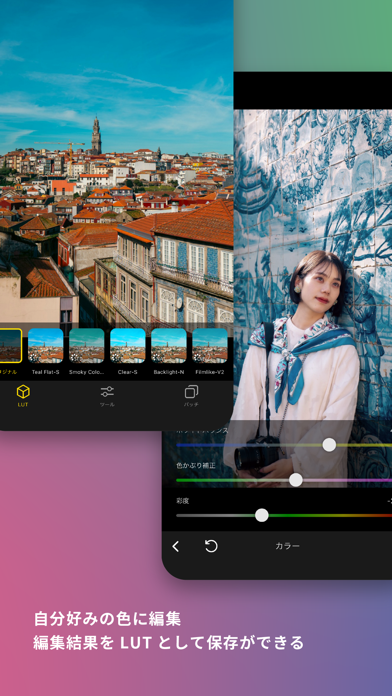Screen dimensions: 392x696
Task: Click the 色かぶり補正 label
Action: click(196, 465)
